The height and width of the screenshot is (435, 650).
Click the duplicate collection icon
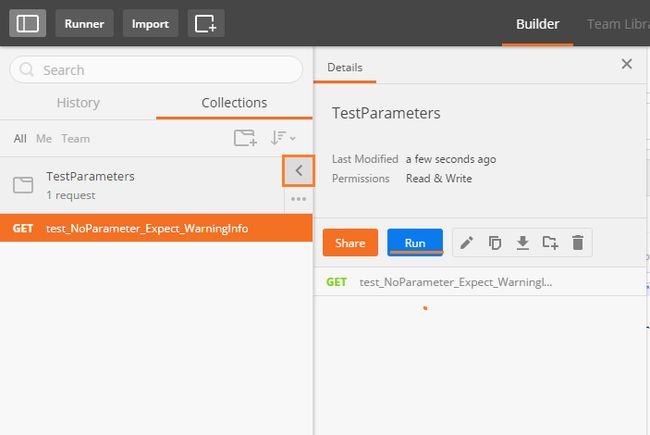(494, 242)
